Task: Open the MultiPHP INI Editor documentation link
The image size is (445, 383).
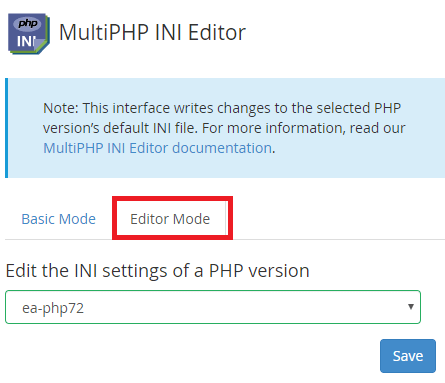Action: [x=157, y=148]
